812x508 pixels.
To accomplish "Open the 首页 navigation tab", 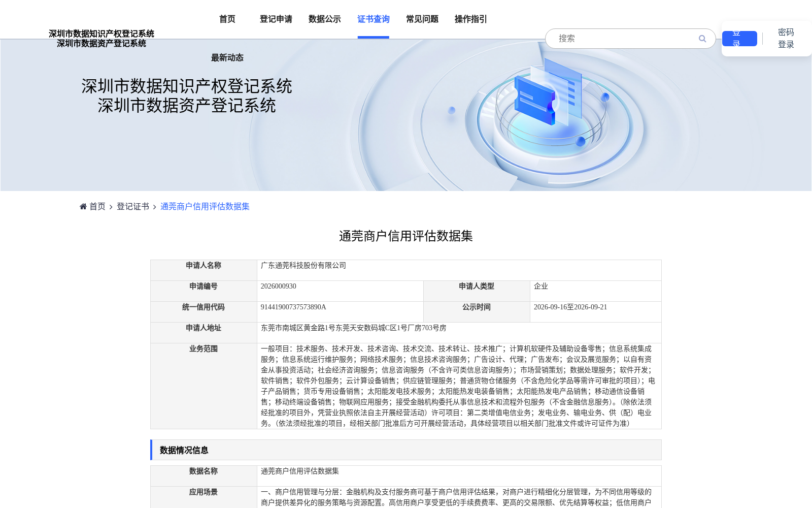I will [x=227, y=19].
